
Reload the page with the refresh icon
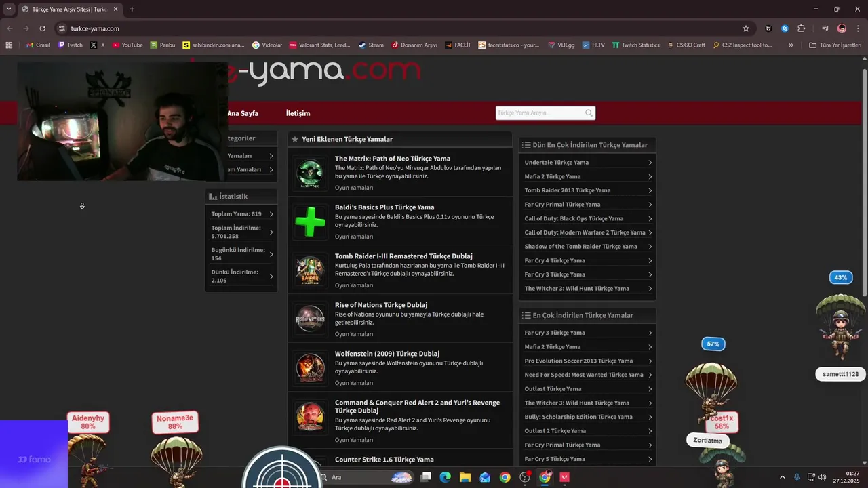[42, 28]
